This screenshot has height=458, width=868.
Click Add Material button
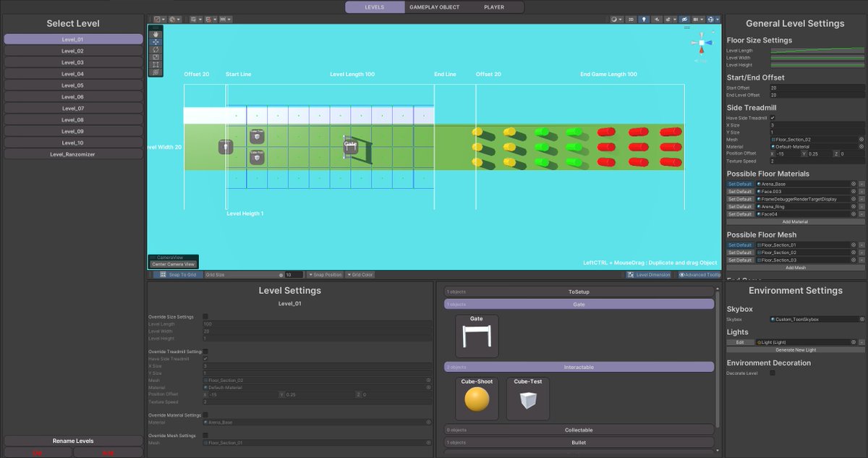point(796,222)
